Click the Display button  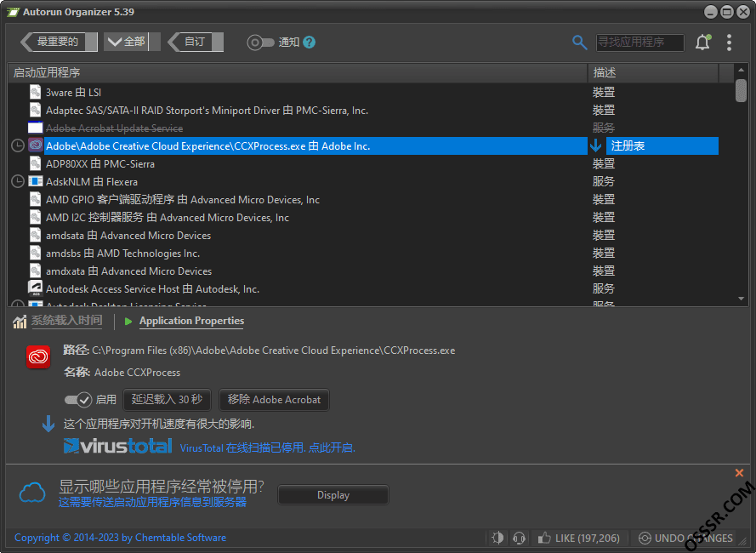(x=333, y=495)
